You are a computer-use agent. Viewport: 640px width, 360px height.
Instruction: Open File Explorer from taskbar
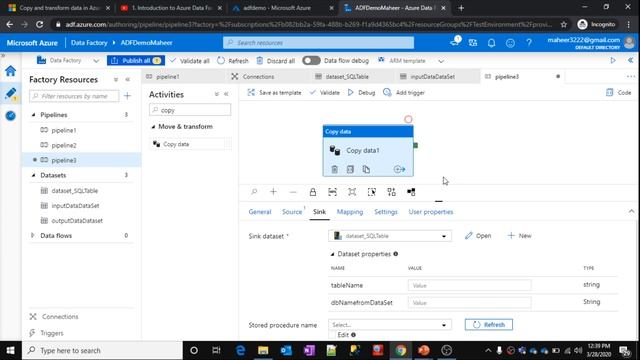(263, 350)
